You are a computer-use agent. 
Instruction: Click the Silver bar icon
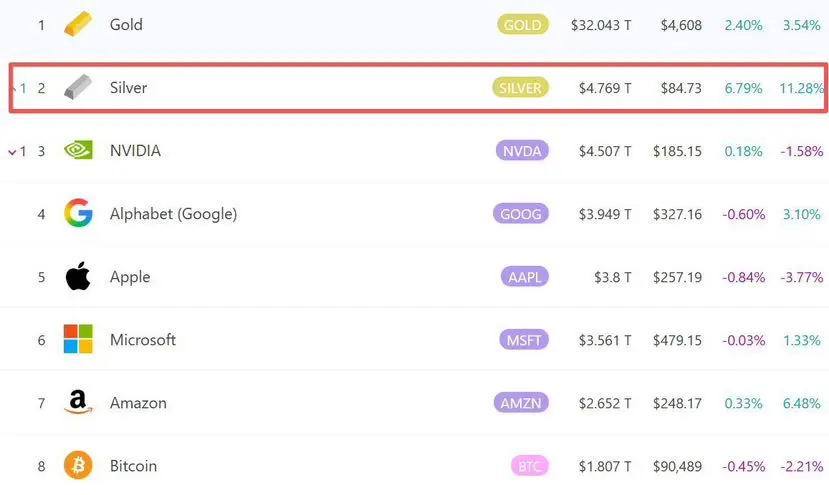[78, 88]
